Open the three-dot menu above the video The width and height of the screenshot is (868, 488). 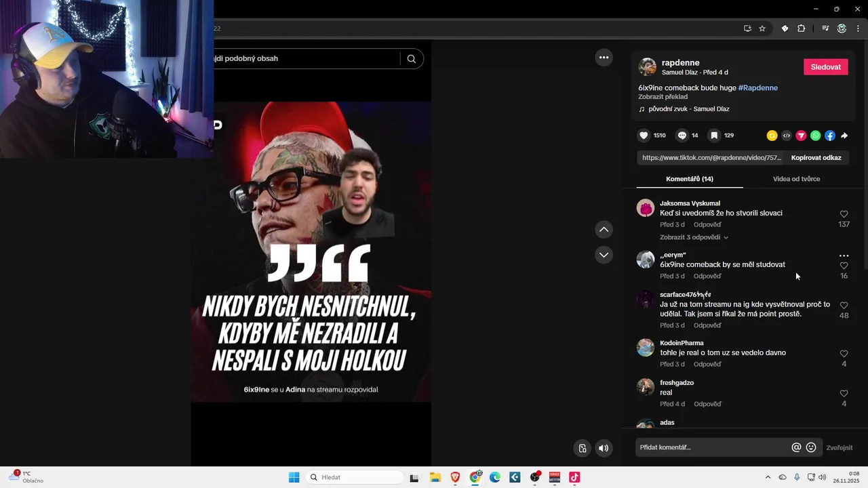click(604, 58)
